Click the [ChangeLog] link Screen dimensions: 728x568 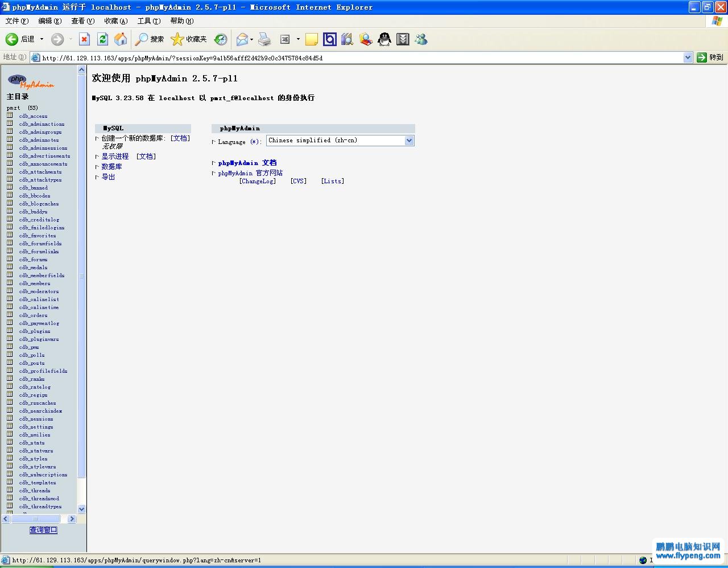(x=258, y=182)
